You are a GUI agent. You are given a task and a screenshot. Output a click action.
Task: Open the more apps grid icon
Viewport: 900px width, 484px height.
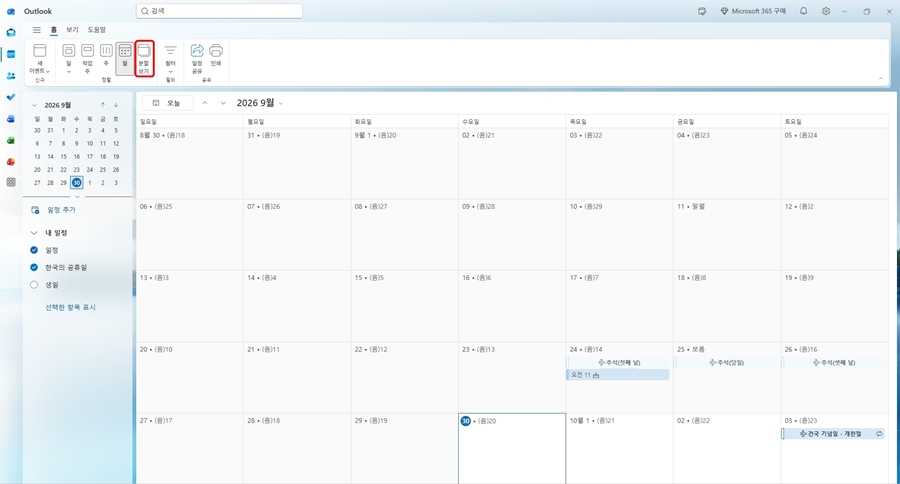(x=11, y=183)
